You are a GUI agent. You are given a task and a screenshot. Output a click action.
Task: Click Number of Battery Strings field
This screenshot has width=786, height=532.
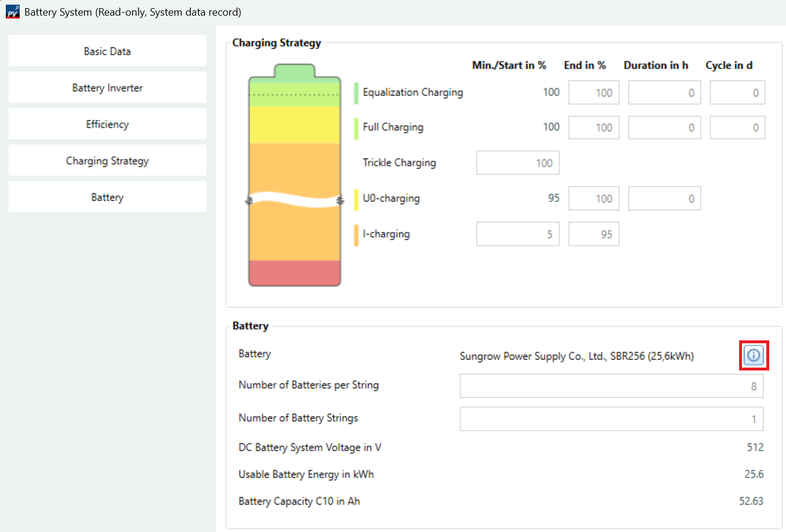tap(611, 419)
